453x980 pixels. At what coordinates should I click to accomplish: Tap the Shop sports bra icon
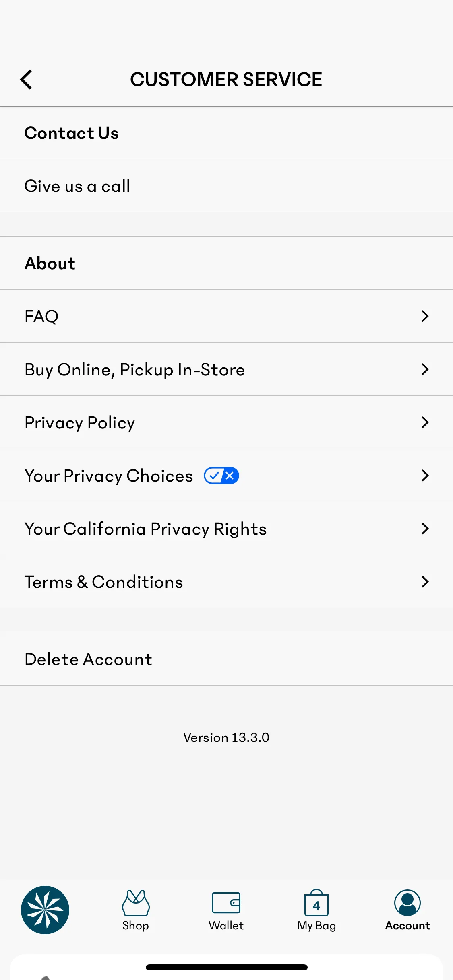click(x=136, y=902)
